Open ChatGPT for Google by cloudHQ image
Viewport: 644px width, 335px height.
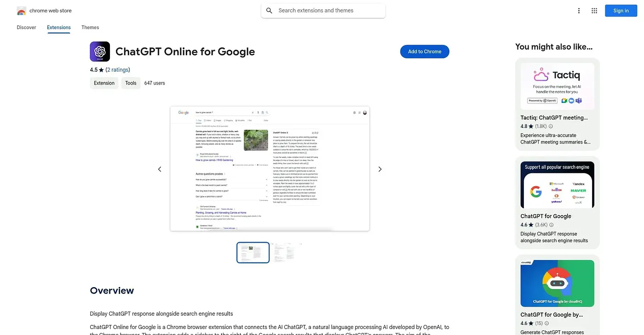(557, 283)
